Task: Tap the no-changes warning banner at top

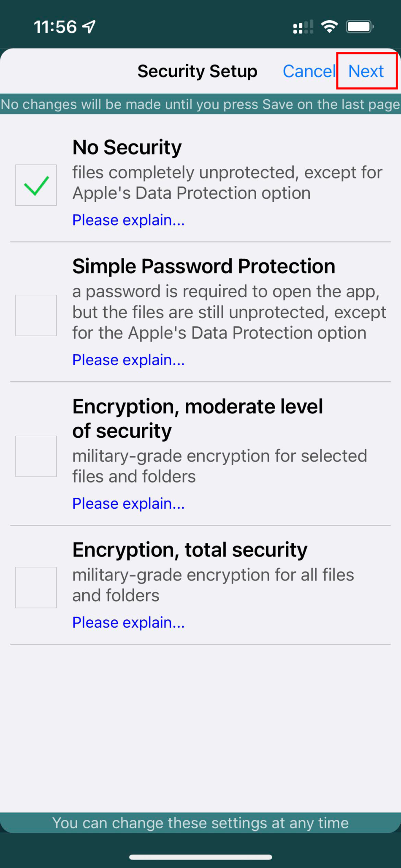Action: click(200, 104)
